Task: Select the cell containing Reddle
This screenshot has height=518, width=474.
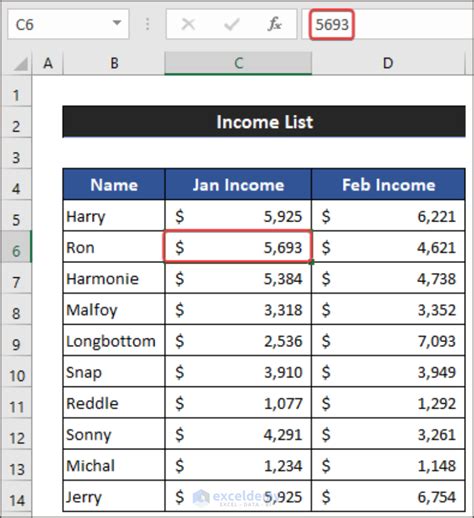Action: click(x=114, y=403)
